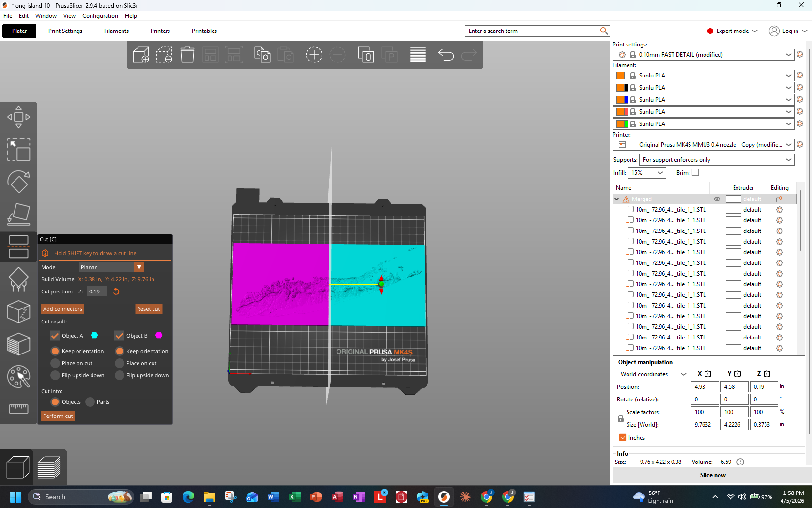Screen dimensions: 812x508
Task: Uncheck the Inches checkbox
Action: [623, 437]
